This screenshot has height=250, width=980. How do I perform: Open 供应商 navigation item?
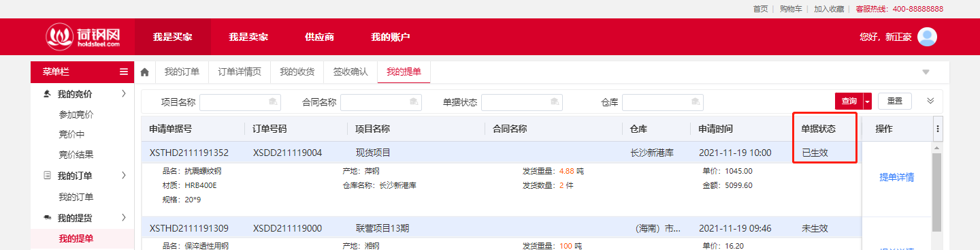click(319, 37)
